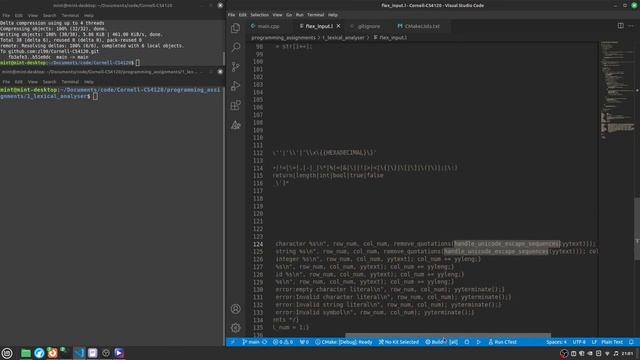Change end of line sequence LF

click(594, 342)
